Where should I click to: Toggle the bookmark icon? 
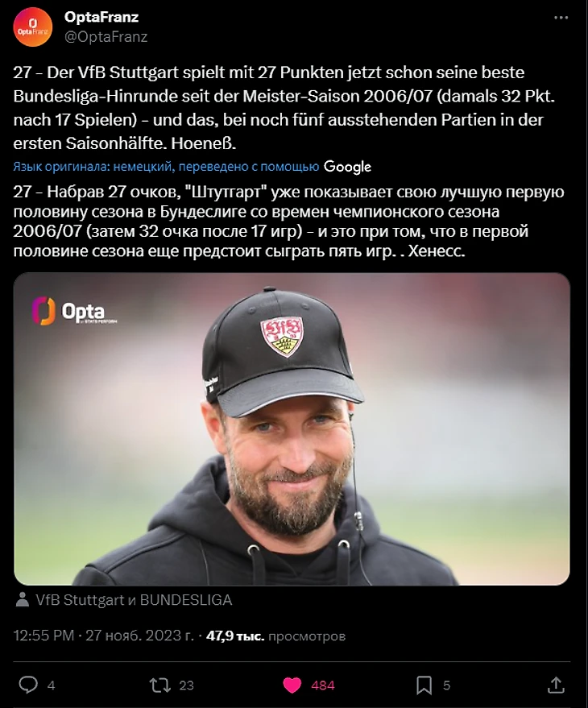pos(424,685)
